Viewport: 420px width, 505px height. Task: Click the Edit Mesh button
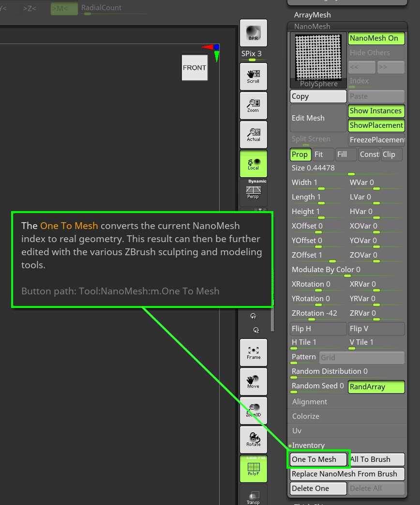pos(318,118)
